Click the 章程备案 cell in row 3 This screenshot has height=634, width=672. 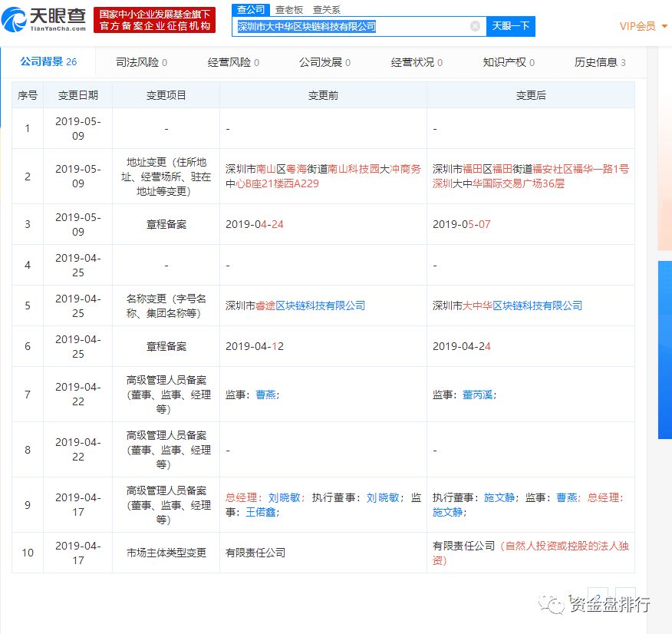(x=166, y=224)
